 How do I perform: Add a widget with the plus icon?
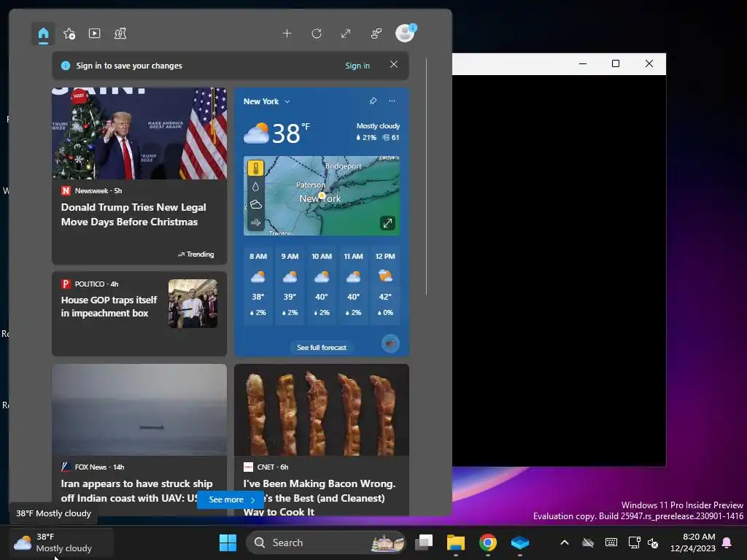287,34
